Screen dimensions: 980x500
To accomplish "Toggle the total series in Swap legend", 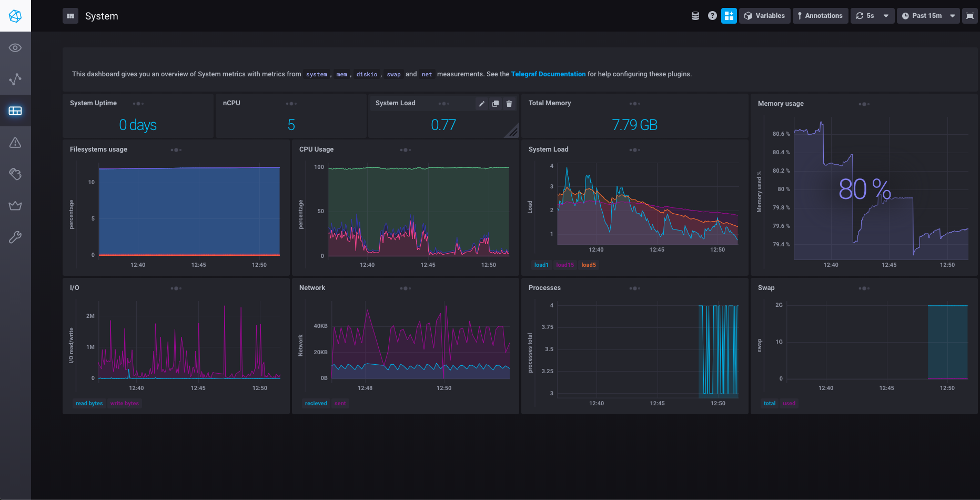I will click(x=770, y=403).
